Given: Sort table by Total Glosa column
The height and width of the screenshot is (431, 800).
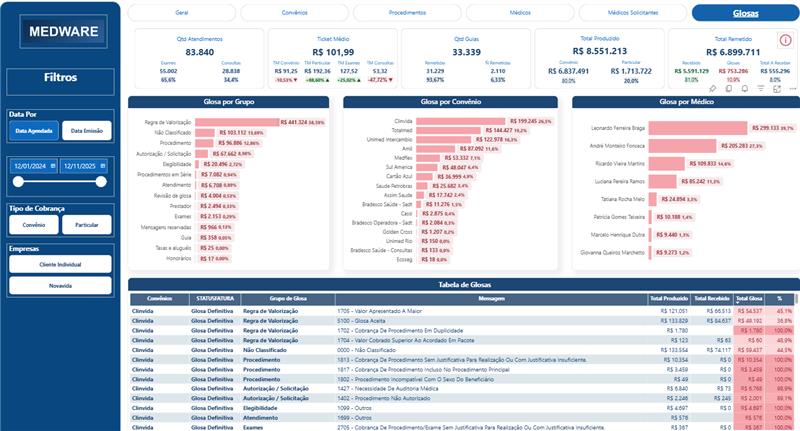Looking at the screenshot, I should (748, 298).
